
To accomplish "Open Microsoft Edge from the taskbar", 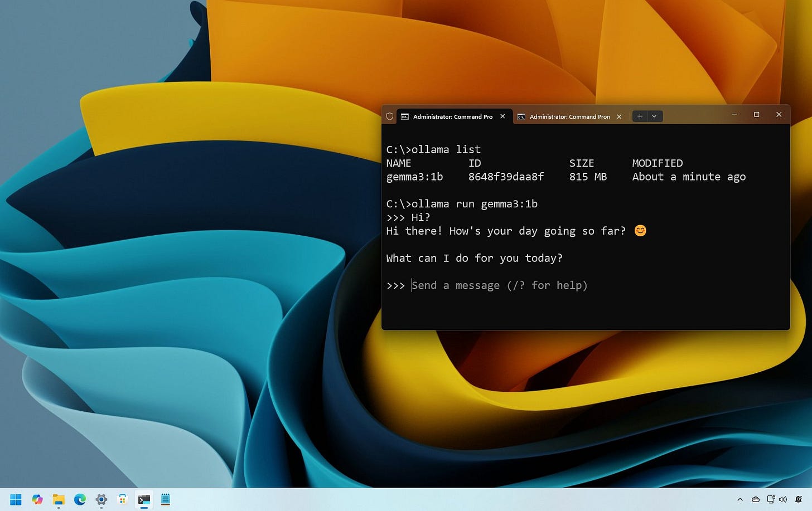I will pyautogui.click(x=80, y=499).
